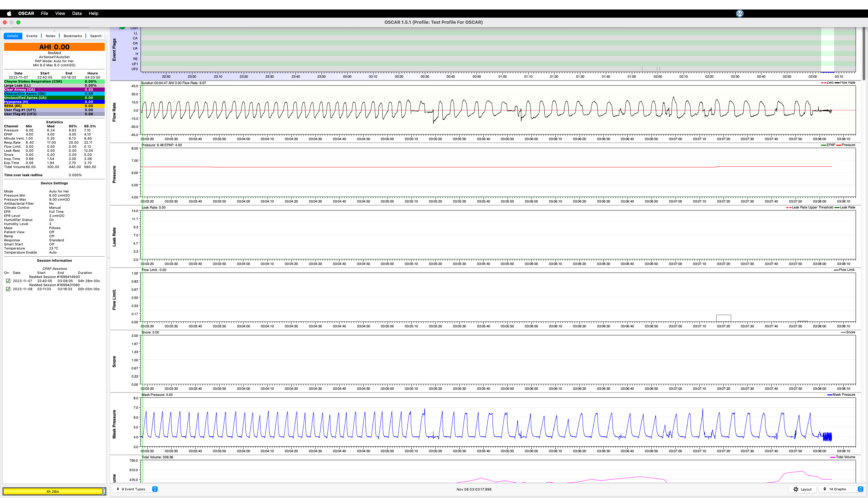Click the Clear Airway (CA) row
The image size is (868, 498).
(54, 90)
